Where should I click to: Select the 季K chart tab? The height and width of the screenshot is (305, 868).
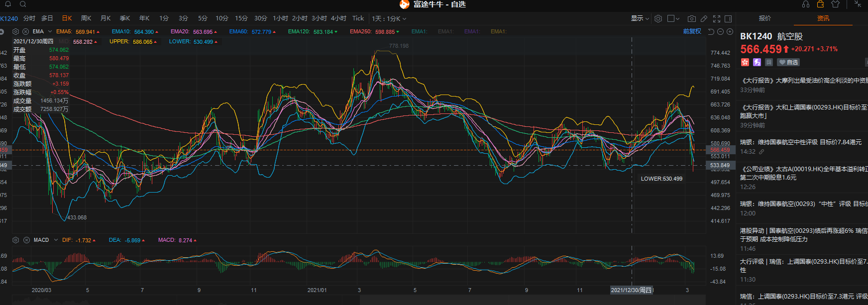pos(125,18)
